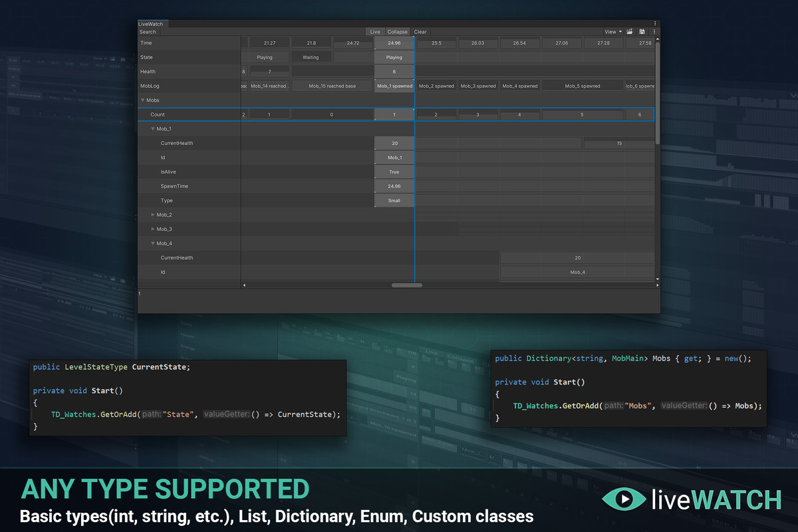Select the Type row label
798x532 pixels.
click(166, 200)
